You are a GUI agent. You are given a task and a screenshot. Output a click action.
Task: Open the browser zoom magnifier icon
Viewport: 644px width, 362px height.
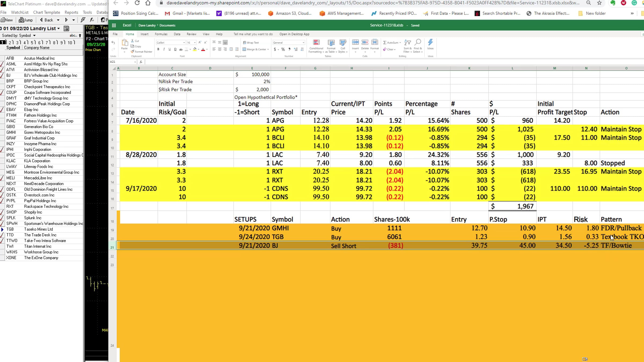pos(589,3)
